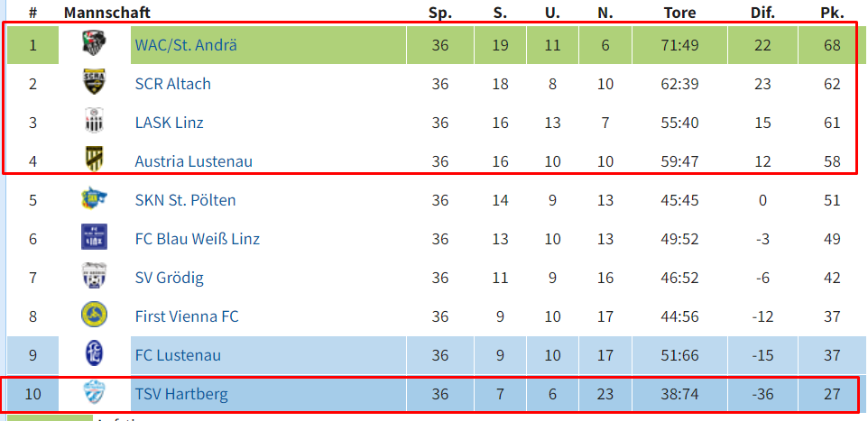The height and width of the screenshot is (421, 868).
Task: Click the FC Blau Weiß Linz logo
Action: [94, 238]
